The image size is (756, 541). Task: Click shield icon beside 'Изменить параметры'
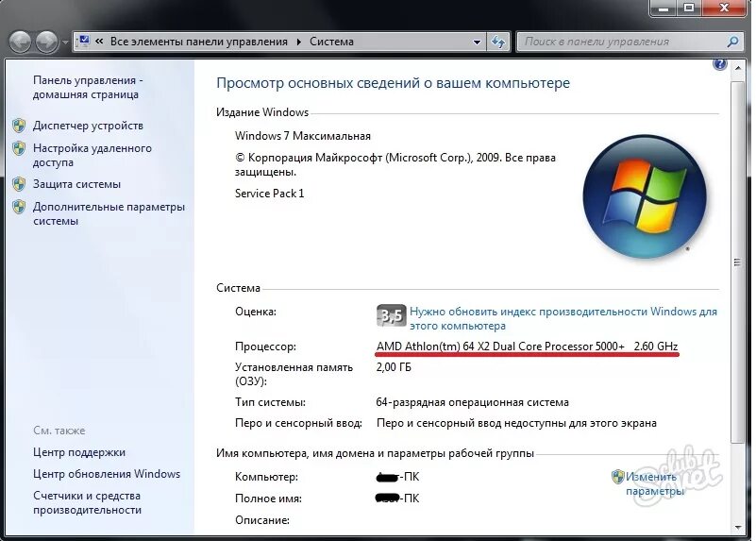pyautogui.click(x=617, y=477)
